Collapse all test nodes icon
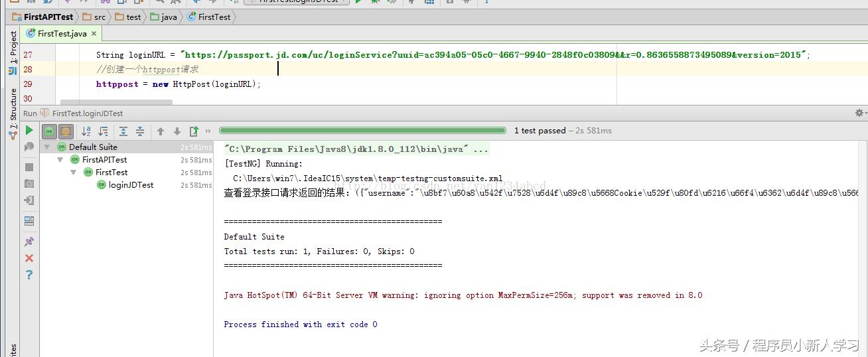868x357 pixels. coord(140,131)
